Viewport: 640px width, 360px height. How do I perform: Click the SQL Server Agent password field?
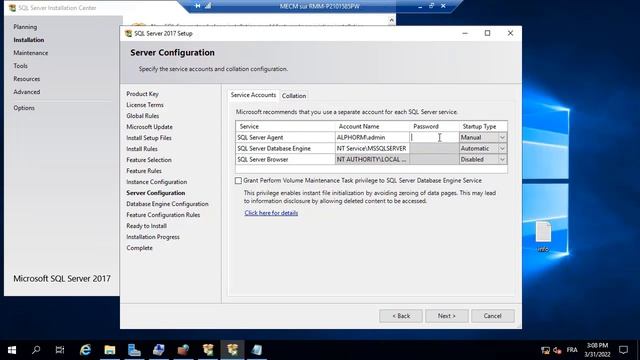pyautogui.click(x=434, y=138)
